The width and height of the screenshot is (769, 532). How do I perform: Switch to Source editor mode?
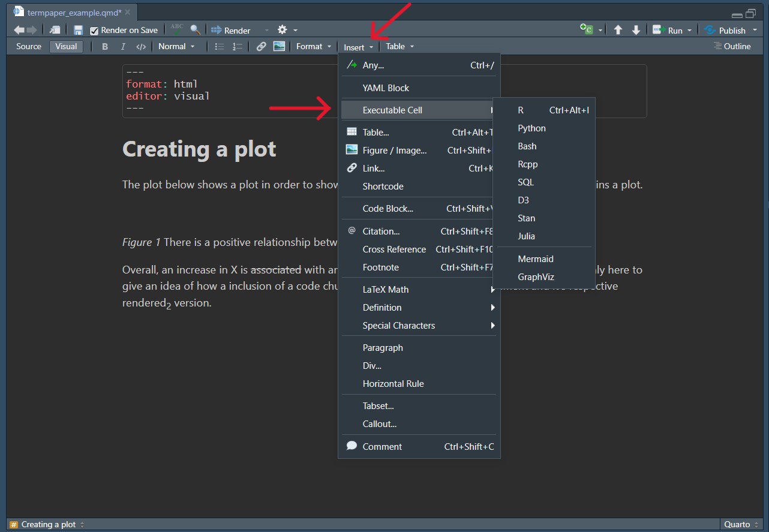tap(29, 46)
